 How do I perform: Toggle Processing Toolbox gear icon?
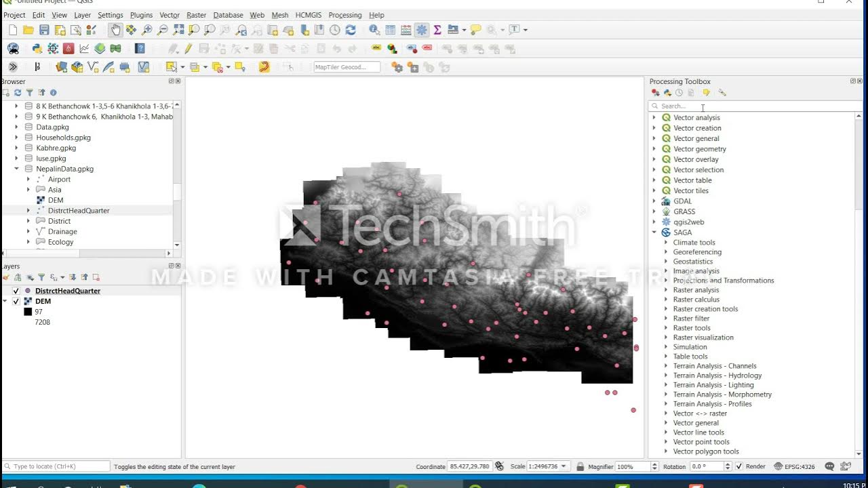tap(422, 30)
